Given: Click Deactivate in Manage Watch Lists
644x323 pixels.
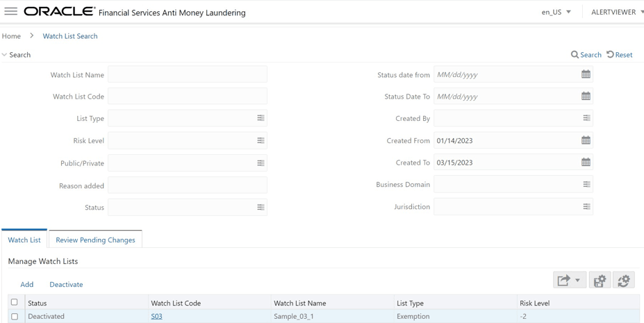Looking at the screenshot, I should [66, 284].
